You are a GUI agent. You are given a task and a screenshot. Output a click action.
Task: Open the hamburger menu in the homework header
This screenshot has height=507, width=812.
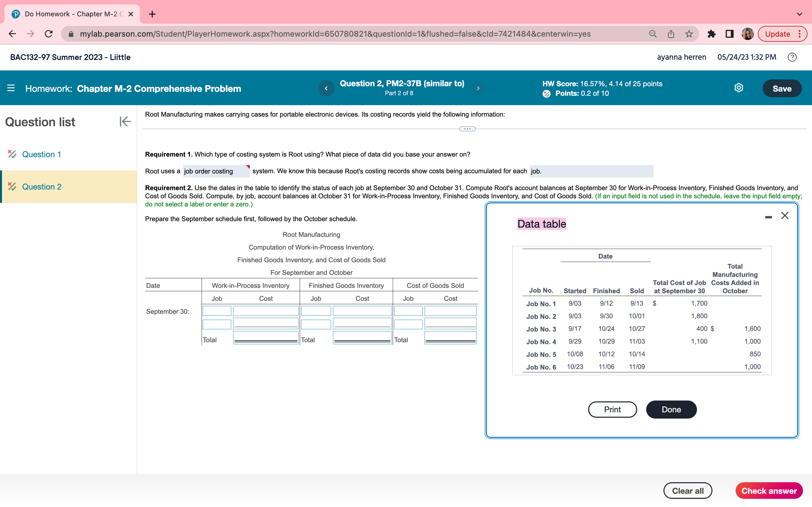11,88
